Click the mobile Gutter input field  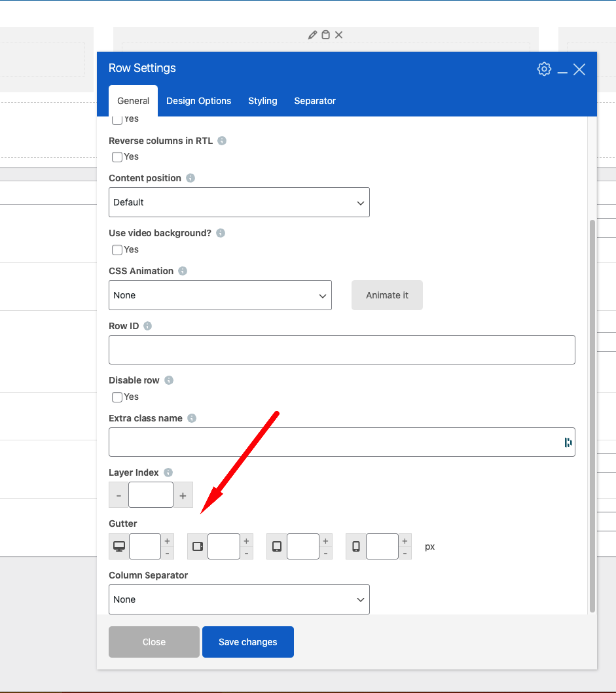[382, 546]
